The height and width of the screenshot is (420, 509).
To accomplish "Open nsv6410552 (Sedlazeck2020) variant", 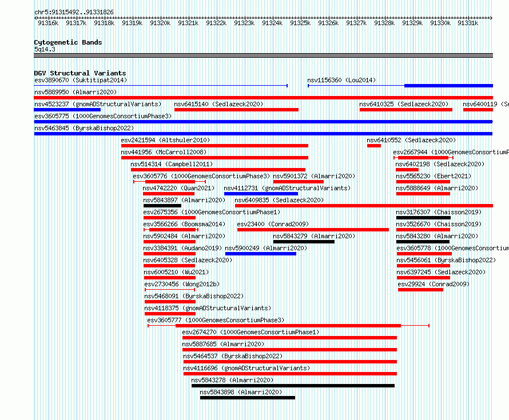I will click(411, 140).
